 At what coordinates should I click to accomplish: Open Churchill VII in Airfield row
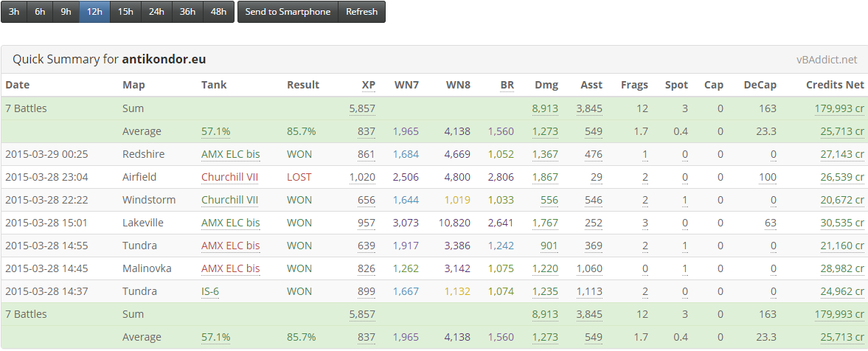tap(230, 177)
